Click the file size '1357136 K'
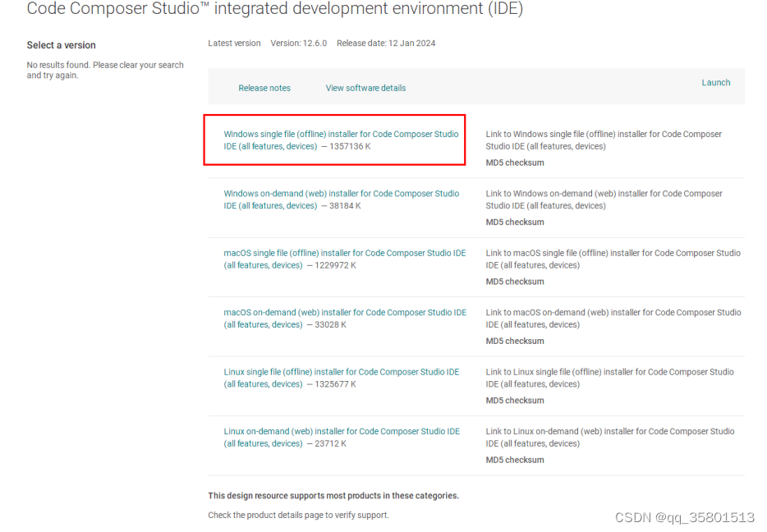The height and width of the screenshot is (532, 767). (x=350, y=146)
